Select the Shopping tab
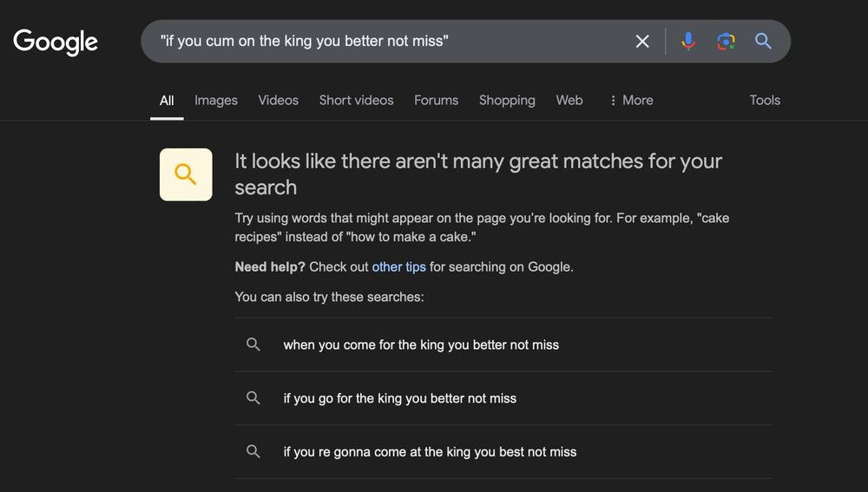868x492 pixels. 507,100
